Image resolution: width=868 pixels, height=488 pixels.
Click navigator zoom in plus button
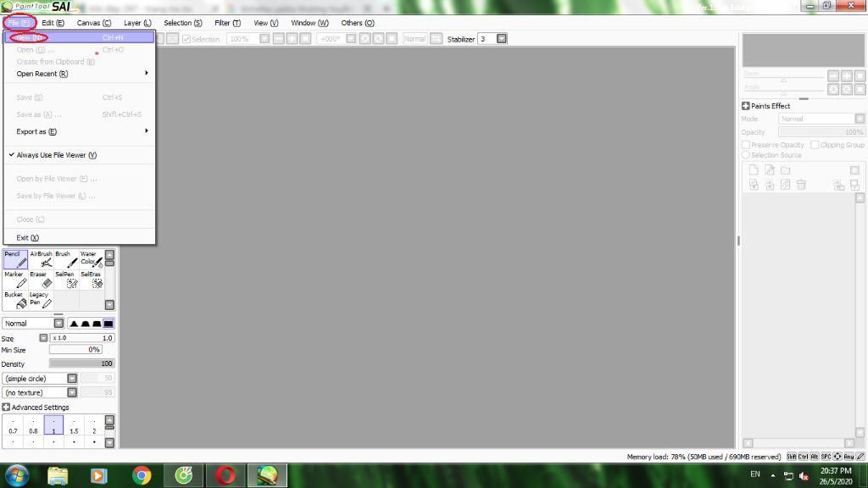point(847,75)
